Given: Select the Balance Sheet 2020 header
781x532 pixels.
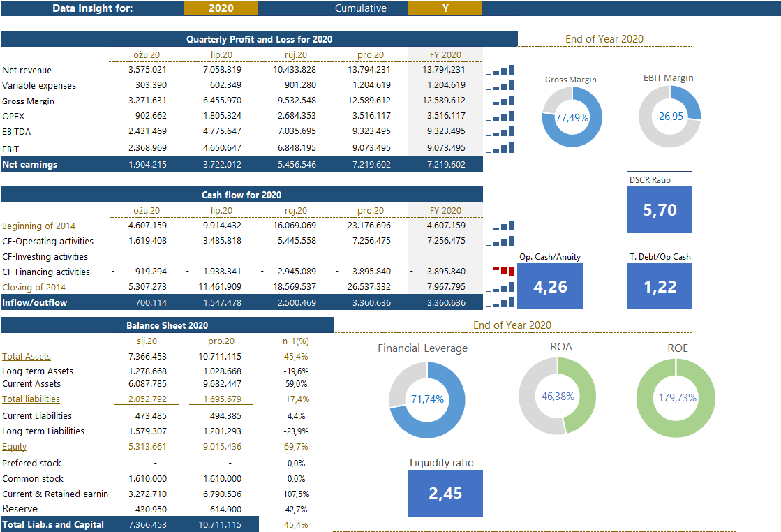Looking at the screenshot, I should point(167,325).
